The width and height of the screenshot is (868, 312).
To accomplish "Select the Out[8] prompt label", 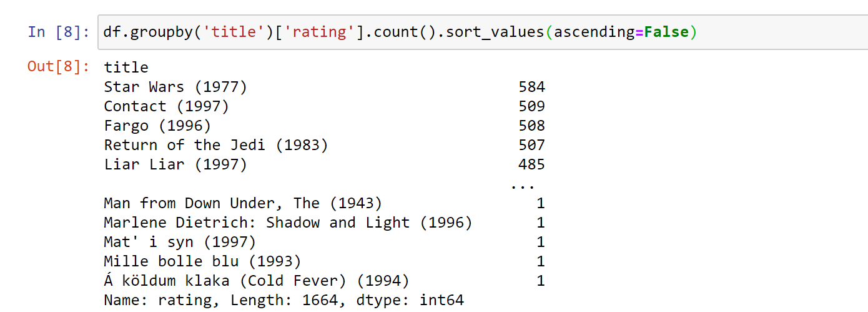I will tap(59, 67).
